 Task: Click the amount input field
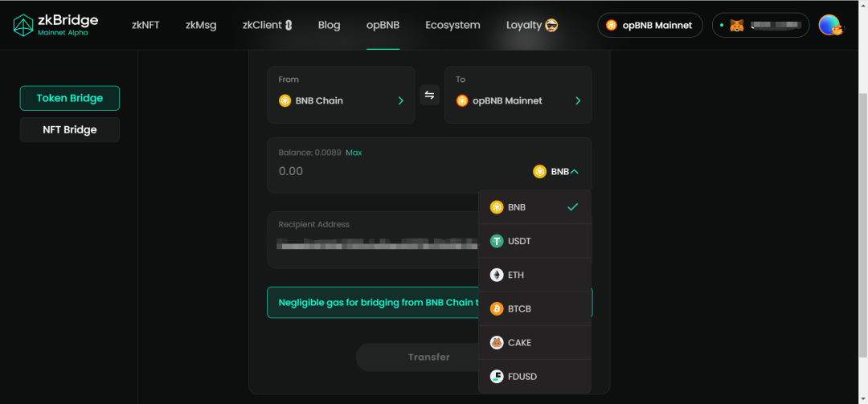tap(399, 172)
